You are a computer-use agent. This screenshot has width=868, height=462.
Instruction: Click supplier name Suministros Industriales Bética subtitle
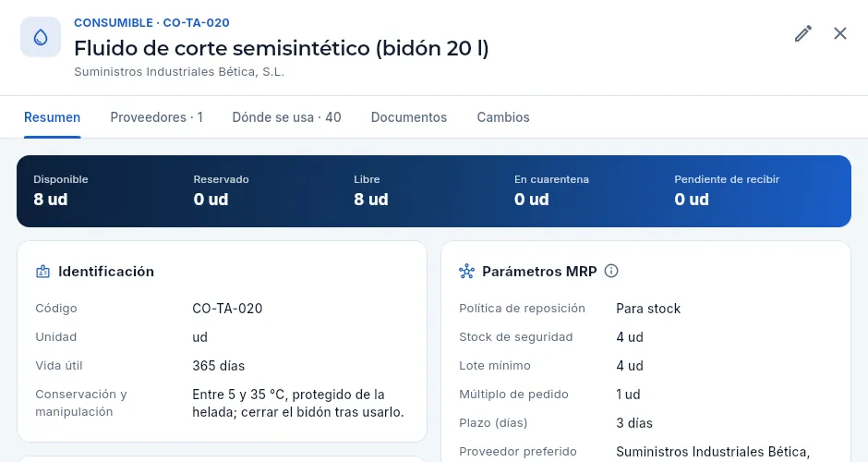[179, 72]
